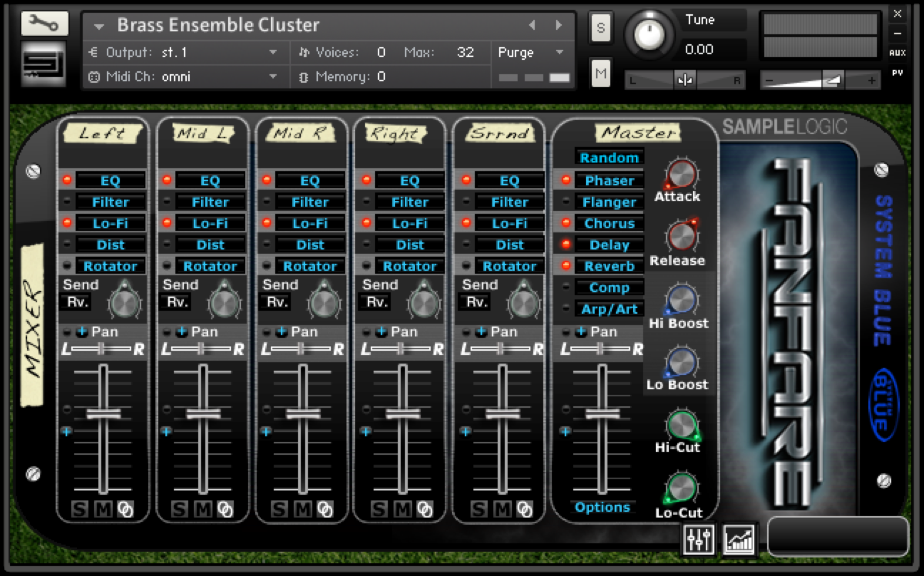Toggle Right channel Rotator LED

point(366,265)
